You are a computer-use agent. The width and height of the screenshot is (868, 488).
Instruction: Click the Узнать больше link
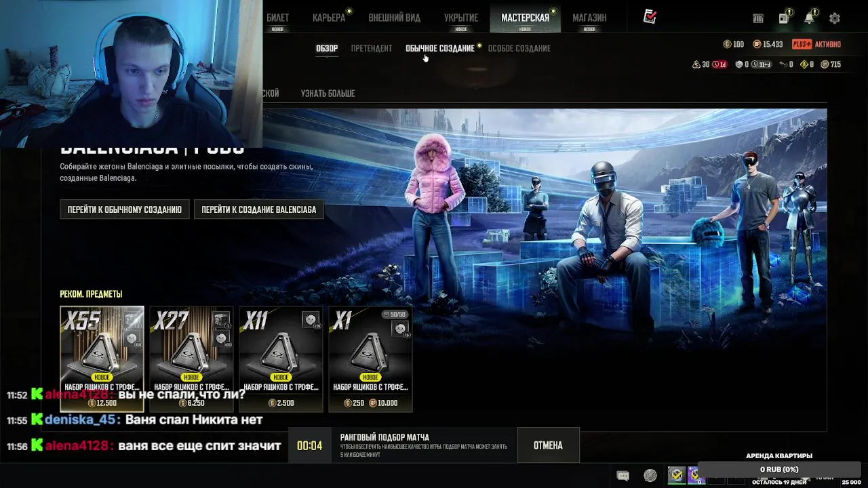pyautogui.click(x=328, y=94)
